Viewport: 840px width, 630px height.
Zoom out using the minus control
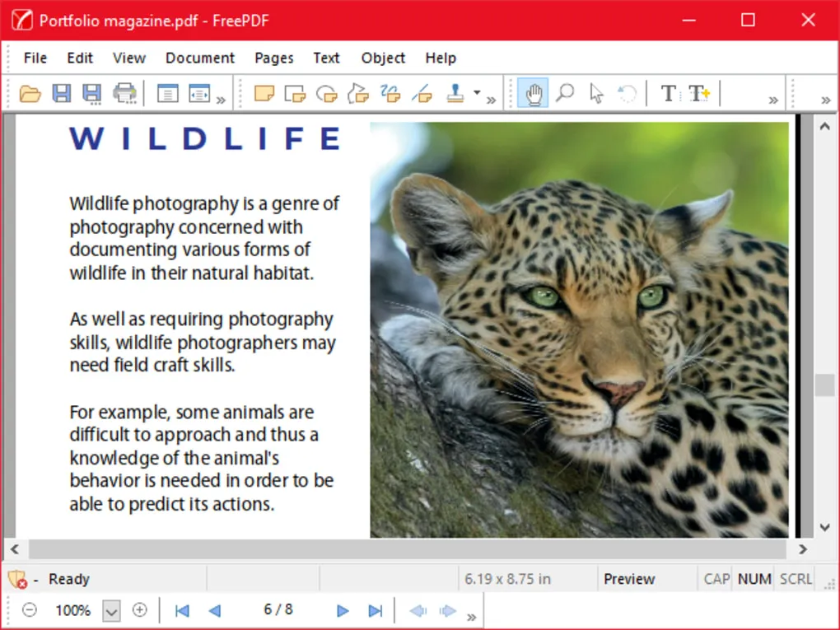30,610
